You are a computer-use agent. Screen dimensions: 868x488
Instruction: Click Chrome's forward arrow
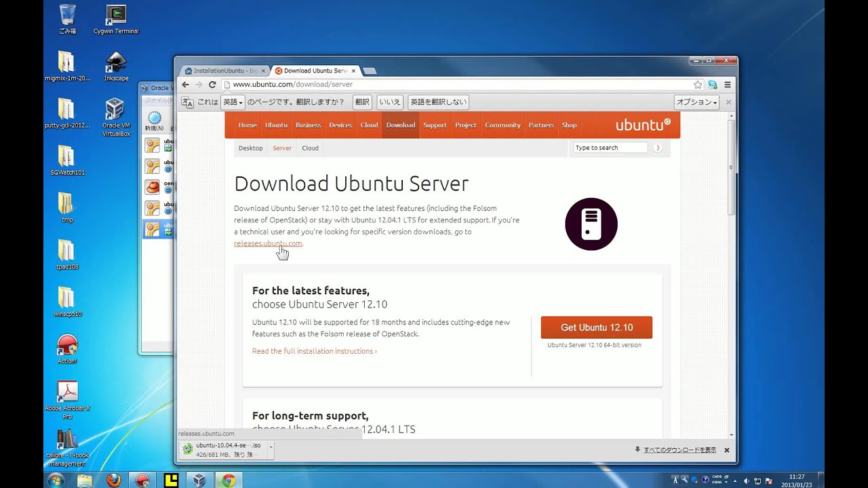coord(199,85)
